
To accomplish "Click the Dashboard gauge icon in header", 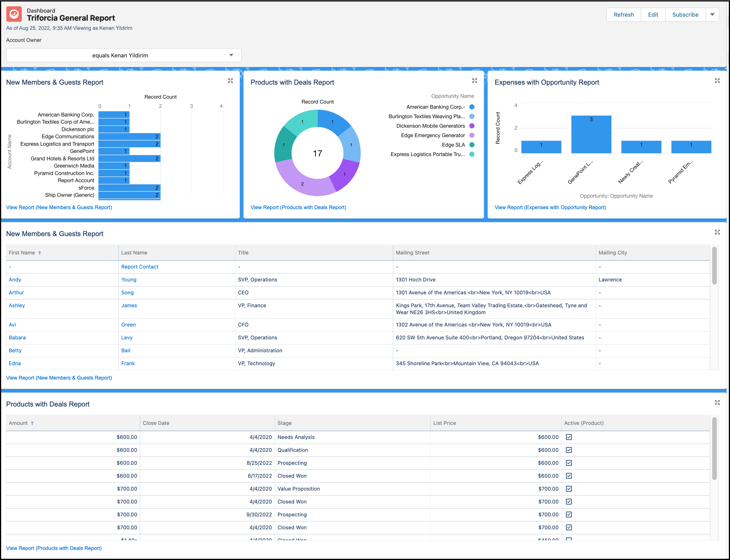I will pos(14,14).
